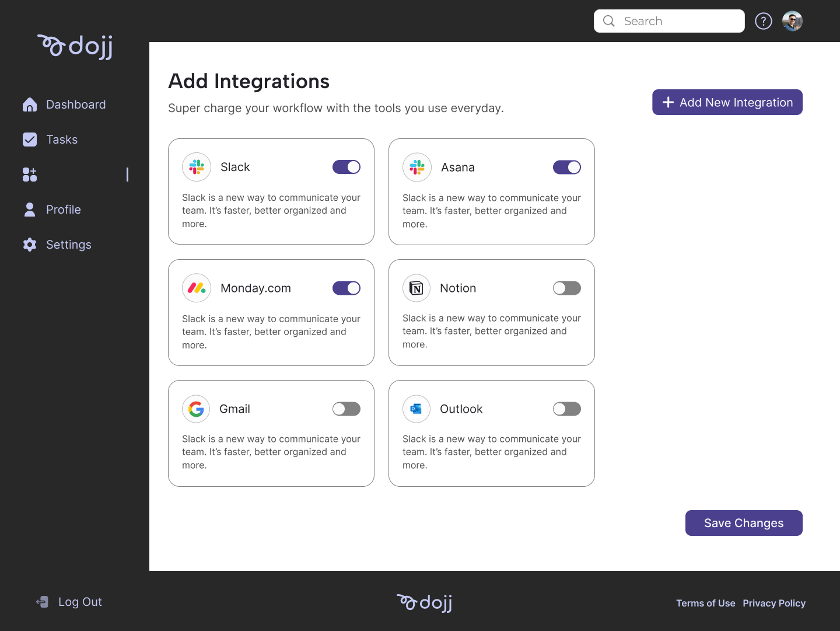Click the Notion card title
Viewport: 840px width, 631px height.
458,288
